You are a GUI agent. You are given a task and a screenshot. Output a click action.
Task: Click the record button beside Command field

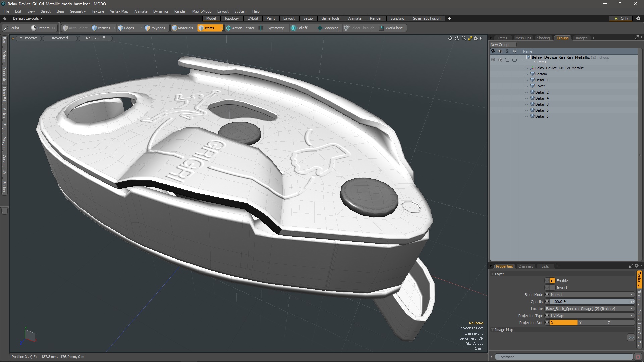coord(638,357)
